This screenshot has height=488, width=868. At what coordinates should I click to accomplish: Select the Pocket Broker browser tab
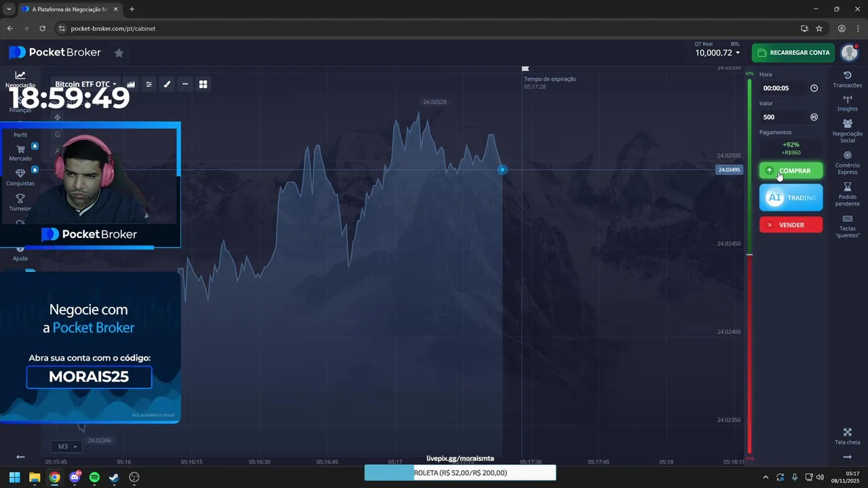[70, 9]
